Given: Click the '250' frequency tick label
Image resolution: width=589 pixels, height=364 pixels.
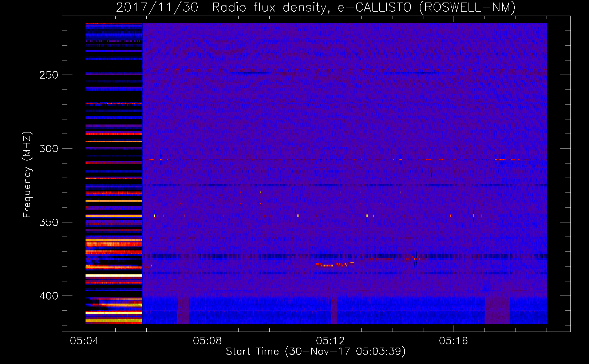Looking at the screenshot, I should point(49,75).
